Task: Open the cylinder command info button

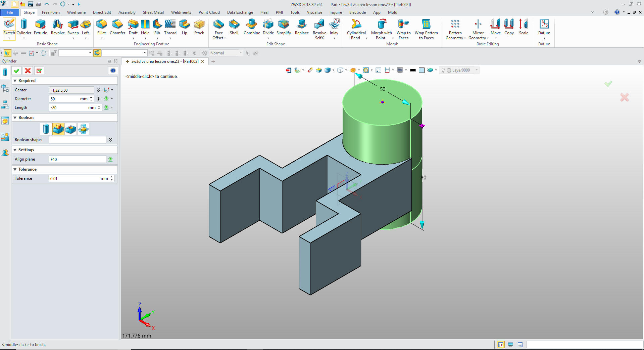Action: point(113,71)
